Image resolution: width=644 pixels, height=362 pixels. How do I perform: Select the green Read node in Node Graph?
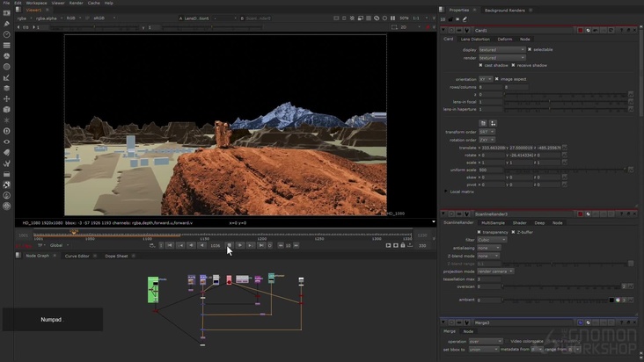[153, 289]
